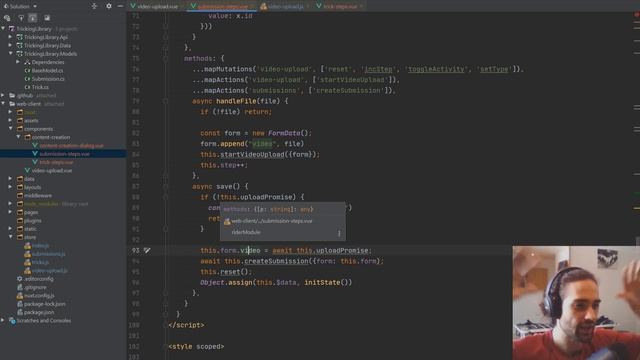Click the more options icon in the popup
Viewport: 640px width, 360px height.
(339, 233)
